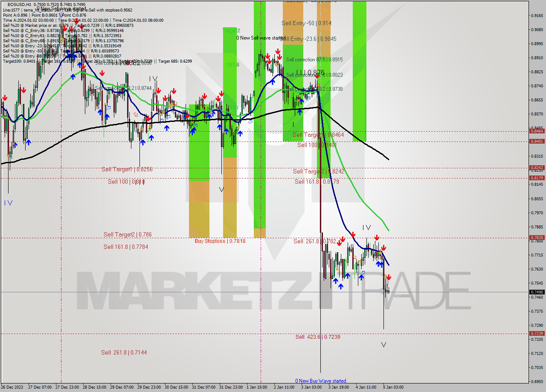This screenshot has height=392, width=546.
Task: Select the 'Sell Target2 | 0.8242' label
Action: [x=318, y=171]
